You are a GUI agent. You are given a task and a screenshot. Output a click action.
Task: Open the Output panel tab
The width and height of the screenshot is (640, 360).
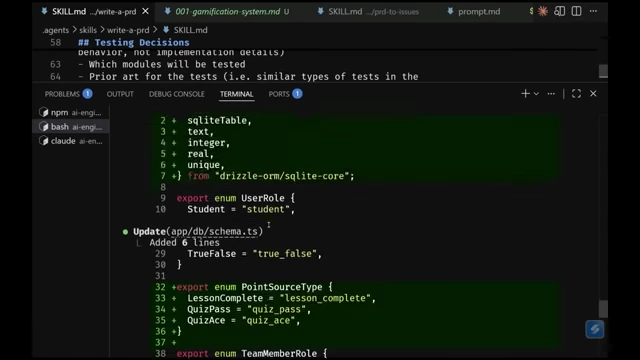pyautogui.click(x=120, y=94)
